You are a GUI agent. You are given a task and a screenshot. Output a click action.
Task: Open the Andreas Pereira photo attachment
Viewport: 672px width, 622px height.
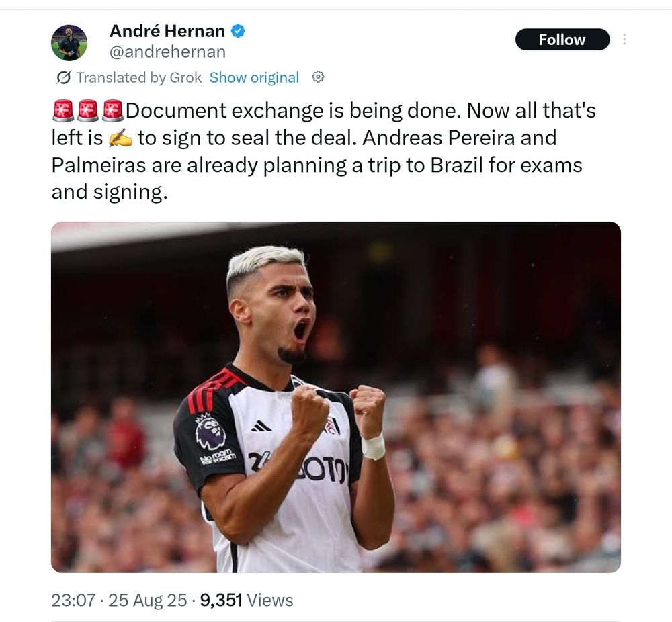coord(336,397)
